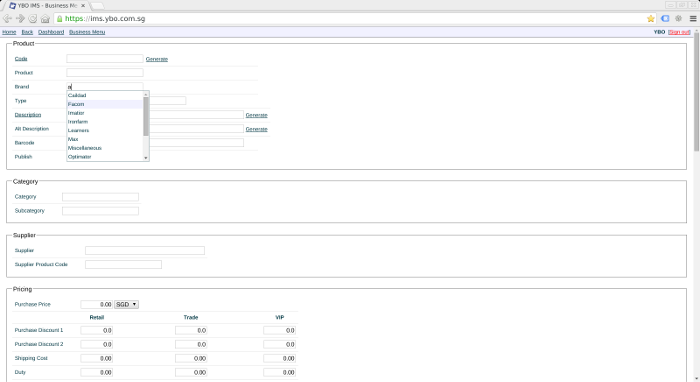700x382 pixels.
Task: Edit Trade Purchase Discount 2 value
Action: coord(191,345)
